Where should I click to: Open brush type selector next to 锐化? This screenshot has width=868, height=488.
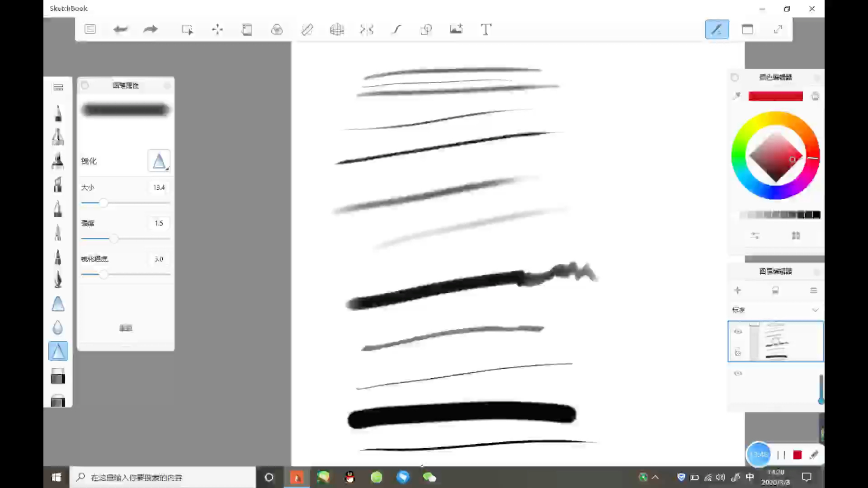159,161
